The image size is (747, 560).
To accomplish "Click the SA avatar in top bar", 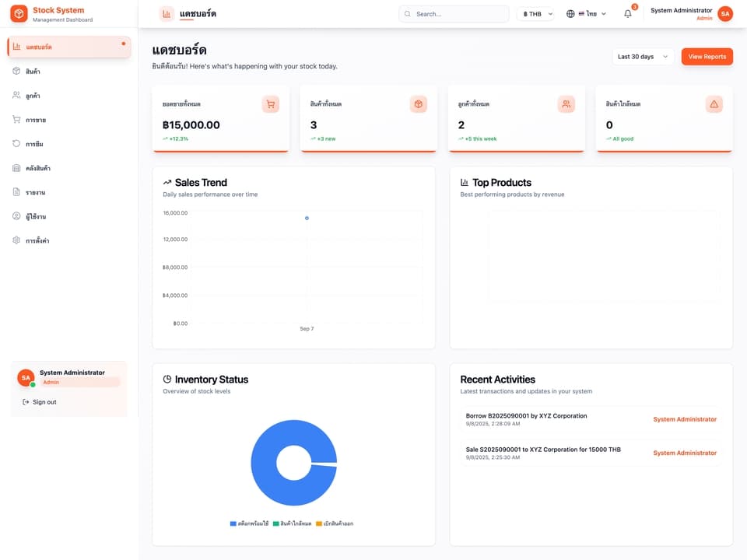I will click(725, 14).
